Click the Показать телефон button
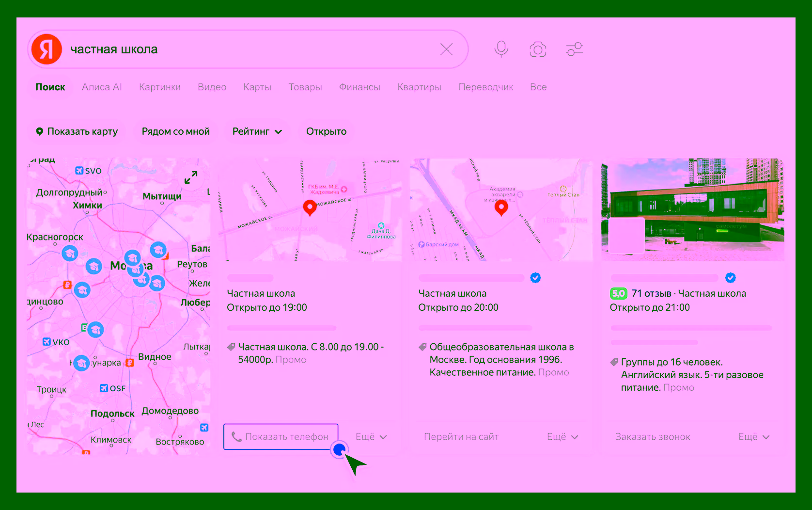 pos(281,437)
